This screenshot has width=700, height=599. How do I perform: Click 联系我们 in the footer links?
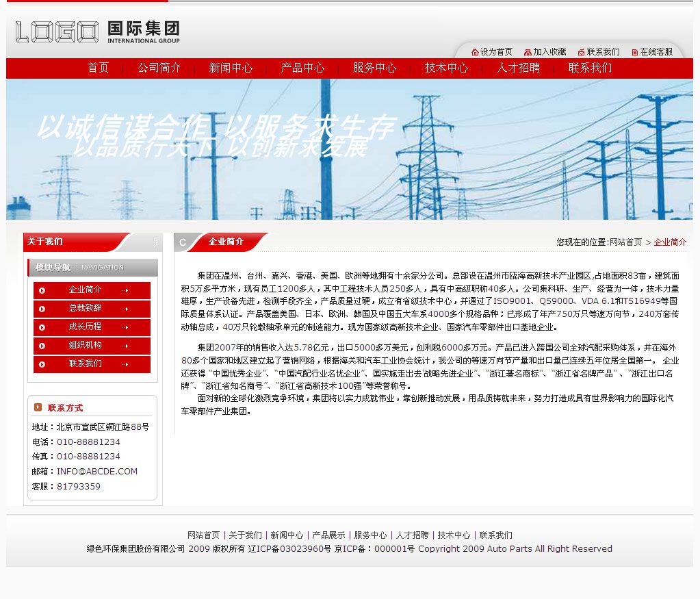click(x=495, y=535)
